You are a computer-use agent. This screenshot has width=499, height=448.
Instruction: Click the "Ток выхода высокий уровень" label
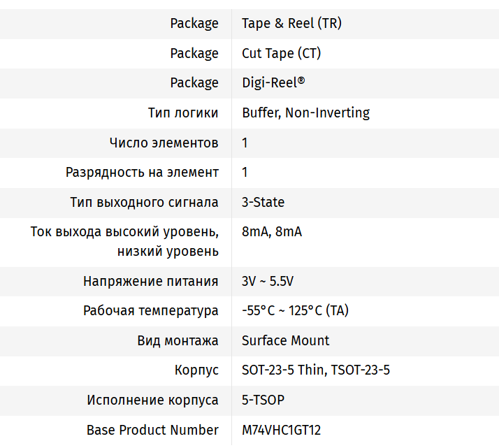click(x=124, y=232)
